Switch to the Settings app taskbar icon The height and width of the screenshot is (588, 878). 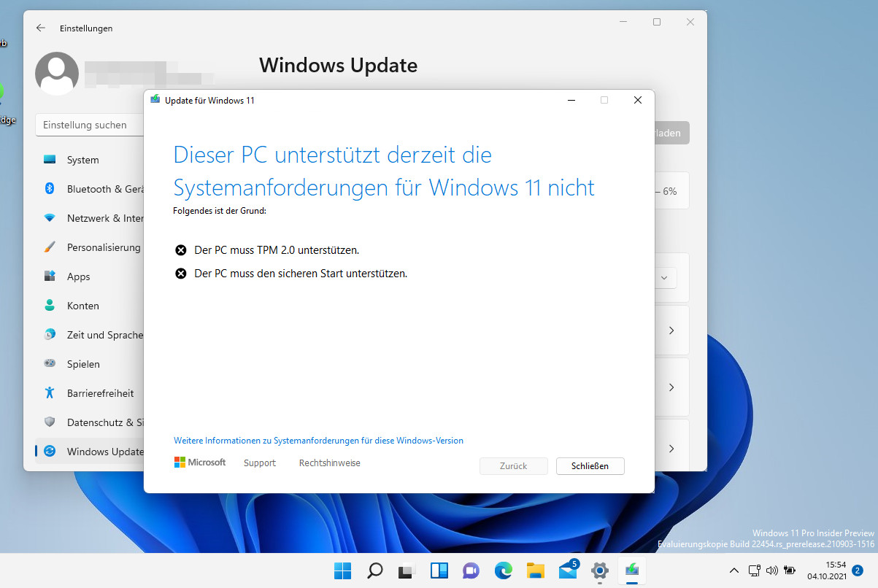(600, 570)
